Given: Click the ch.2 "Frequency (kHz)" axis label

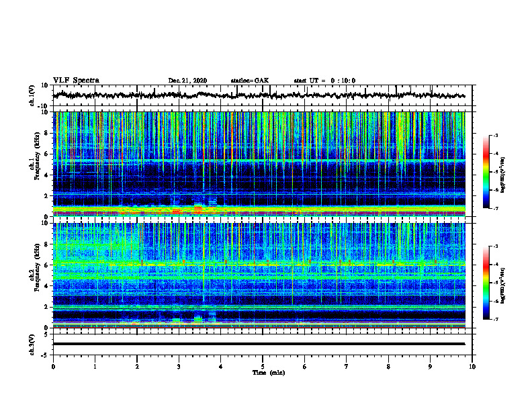Looking at the screenshot, I should (x=37, y=268).
